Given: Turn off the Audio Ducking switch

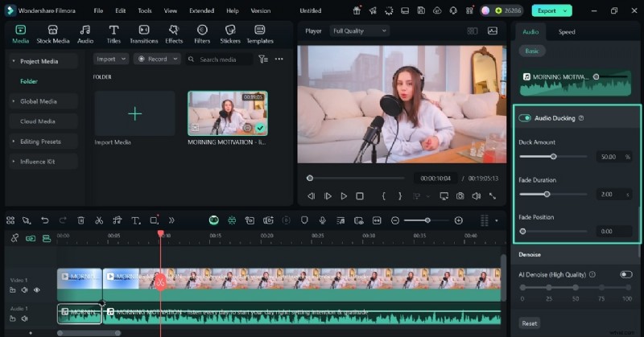Looking at the screenshot, I should [x=525, y=117].
